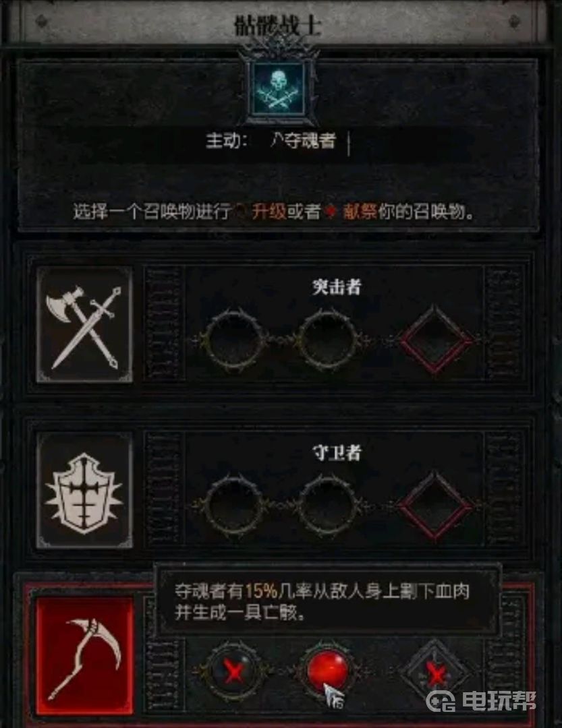Choose first upgrade circle under 突击者
This screenshot has height=728, width=562.
233,340
